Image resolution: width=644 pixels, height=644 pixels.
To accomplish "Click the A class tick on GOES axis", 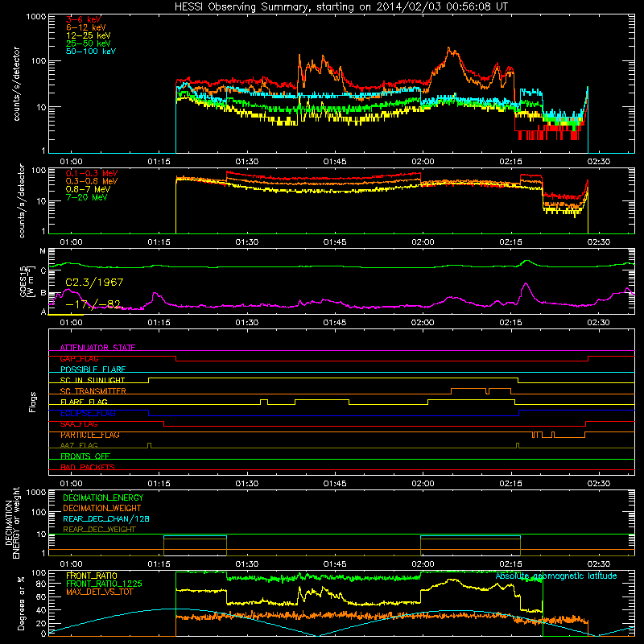I will 43,312.
